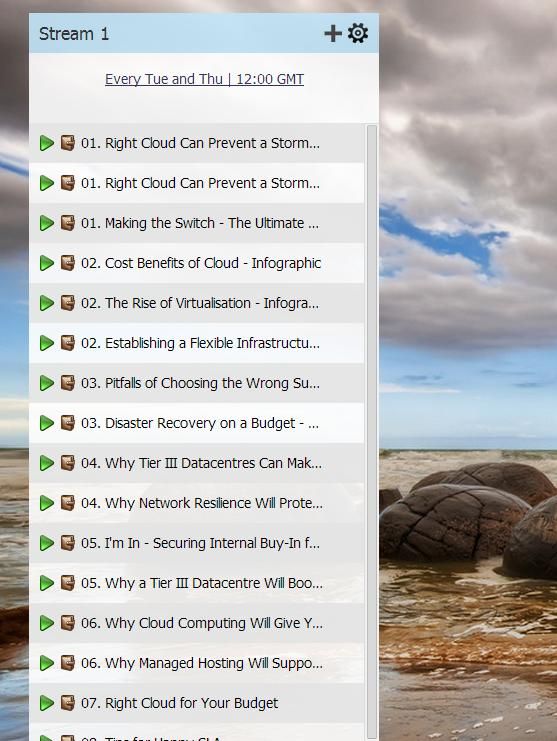The image size is (557, 741).
Task: Click the stream list vertical scrollbar
Action: [x=372, y=431]
